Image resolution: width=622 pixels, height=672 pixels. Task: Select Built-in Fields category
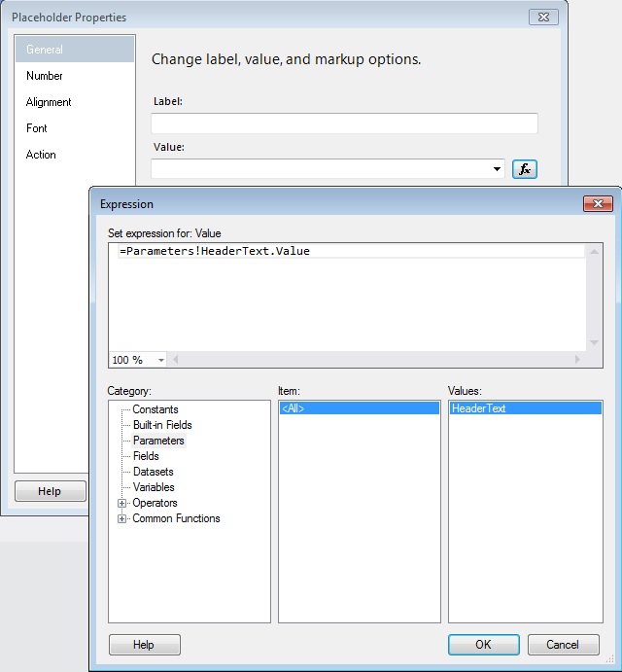tap(162, 425)
